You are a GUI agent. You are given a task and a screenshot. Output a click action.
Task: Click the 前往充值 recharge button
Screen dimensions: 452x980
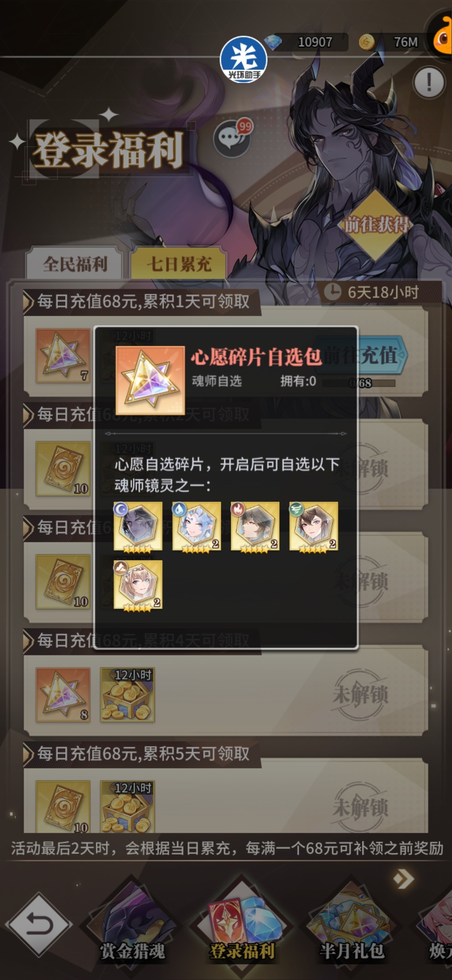pyautogui.click(x=363, y=355)
